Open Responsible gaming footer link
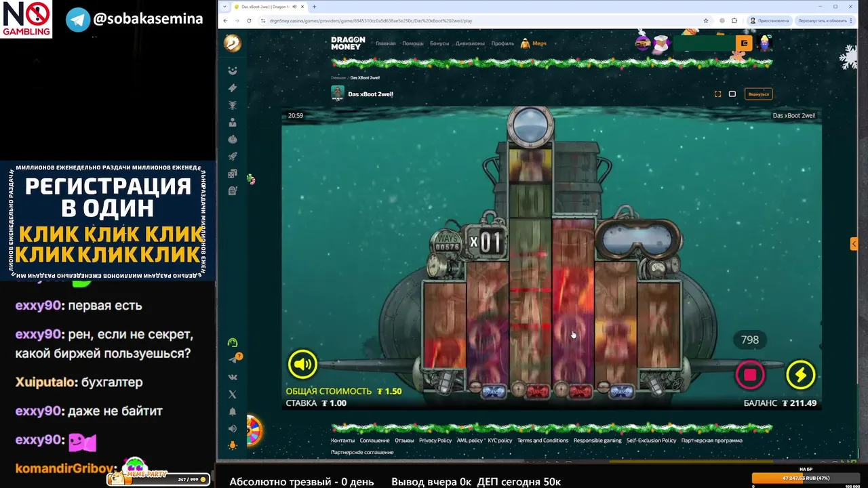 pos(597,441)
